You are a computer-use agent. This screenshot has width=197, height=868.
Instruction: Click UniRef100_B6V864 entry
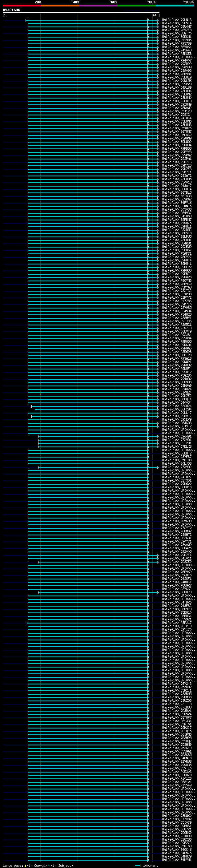pos(176,47)
